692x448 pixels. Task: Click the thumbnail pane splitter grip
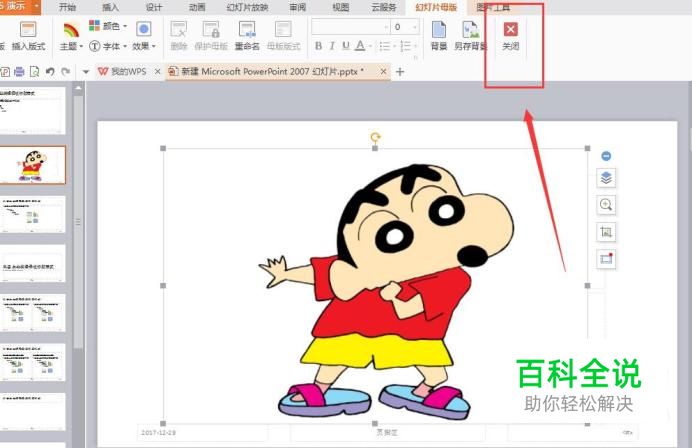[78, 222]
